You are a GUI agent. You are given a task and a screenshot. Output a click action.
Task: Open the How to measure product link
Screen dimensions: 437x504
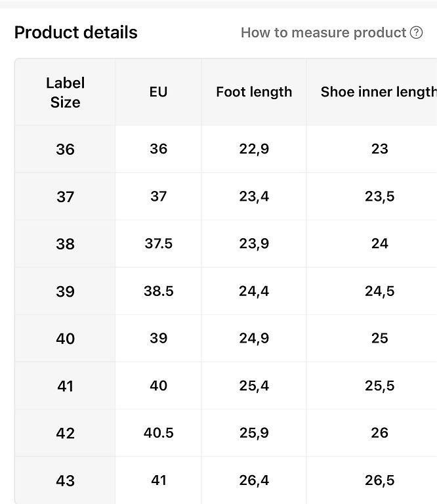[323, 33]
